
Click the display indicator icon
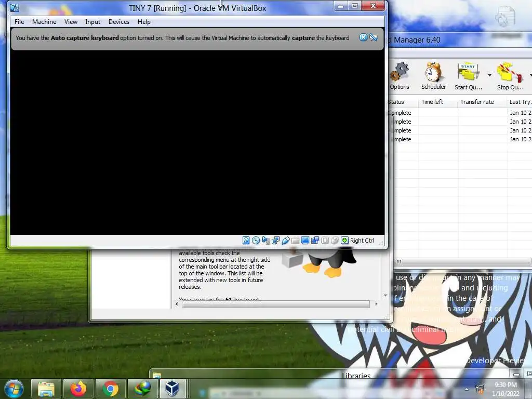click(x=305, y=241)
